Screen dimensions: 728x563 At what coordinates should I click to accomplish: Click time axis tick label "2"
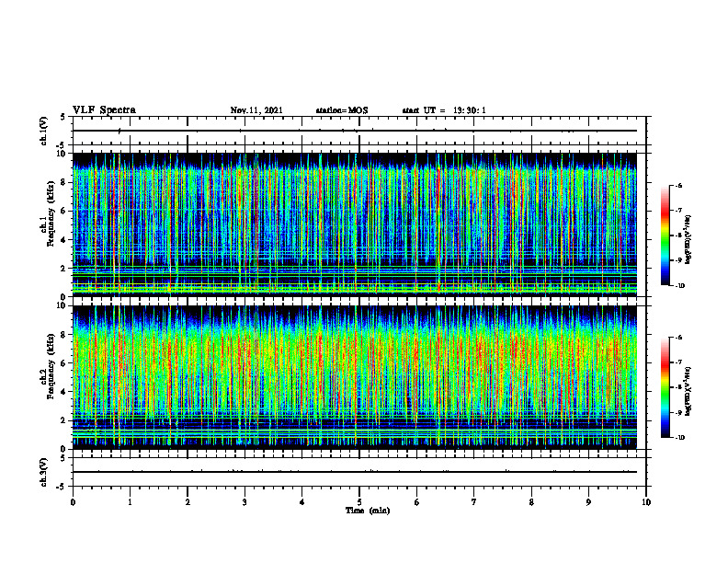pyautogui.click(x=188, y=502)
